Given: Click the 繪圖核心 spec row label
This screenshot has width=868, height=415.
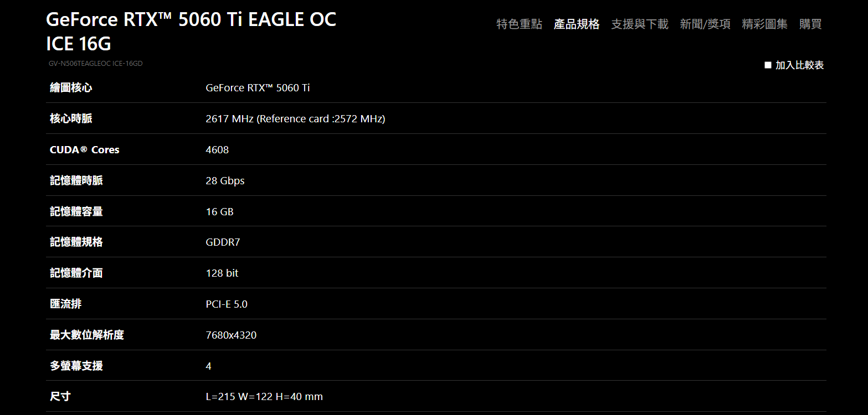Looking at the screenshot, I should tap(71, 87).
